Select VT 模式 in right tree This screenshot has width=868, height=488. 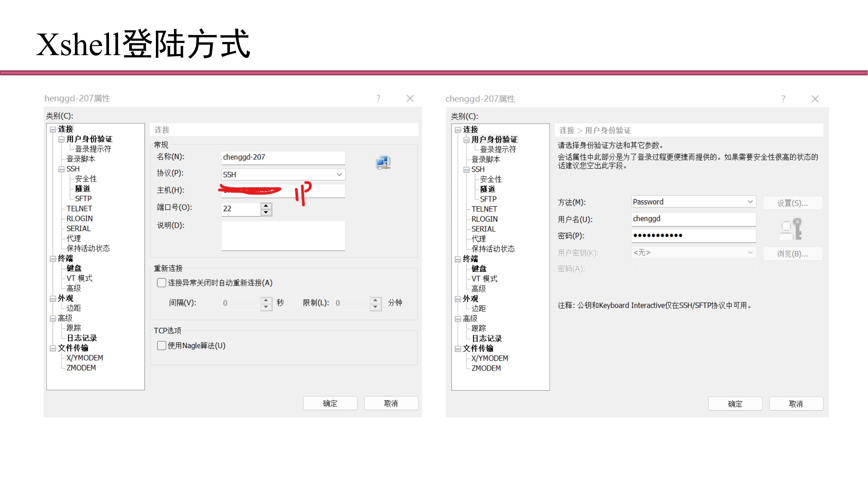(484, 279)
